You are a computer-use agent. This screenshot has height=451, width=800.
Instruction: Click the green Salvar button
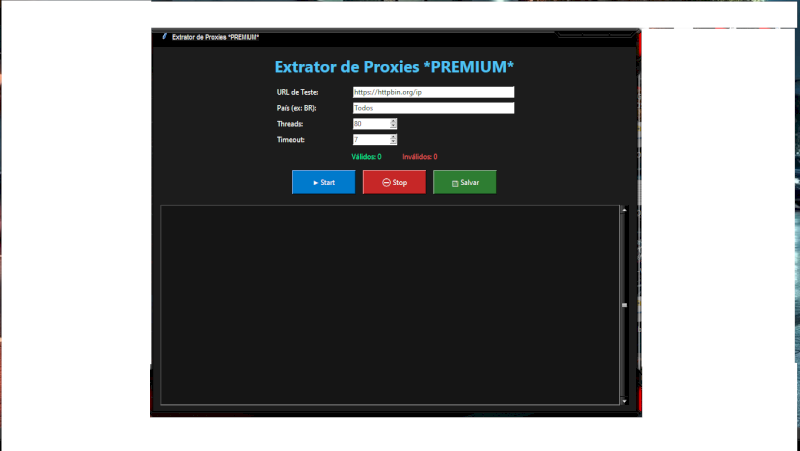point(465,182)
